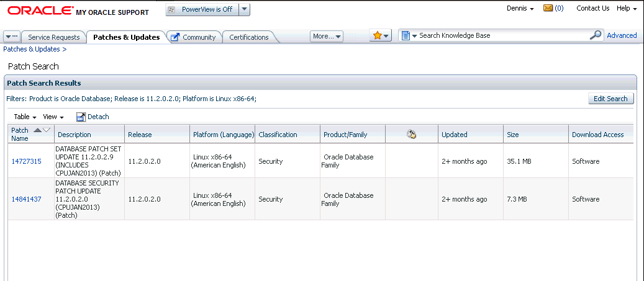Open patch 14727315 link
This screenshot has height=281, width=644.
point(26,161)
